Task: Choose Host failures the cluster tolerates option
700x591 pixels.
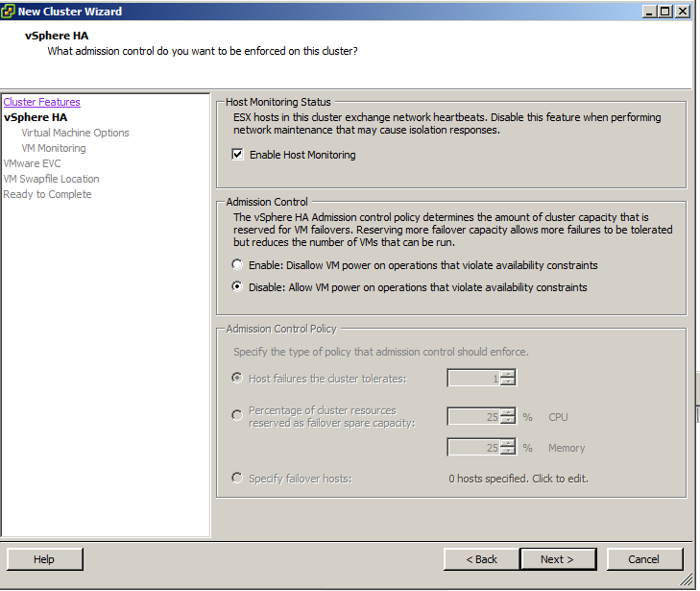Action: pyautogui.click(x=237, y=378)
